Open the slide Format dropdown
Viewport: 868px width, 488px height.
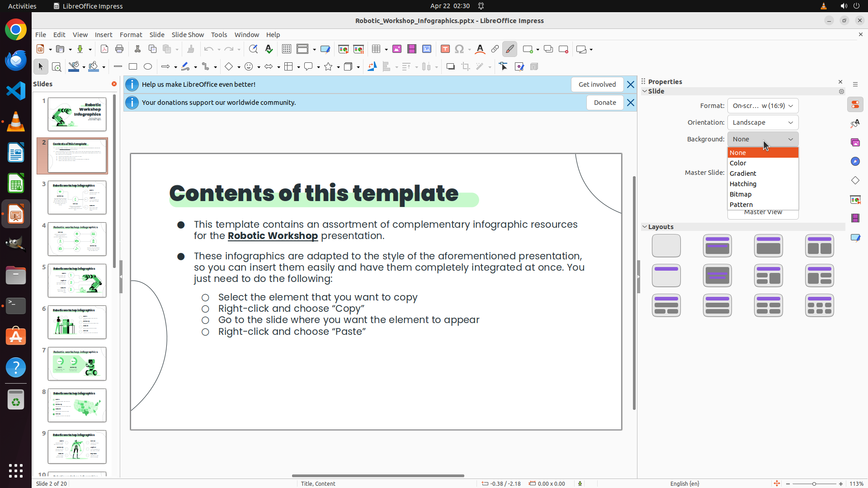click(763, 106)
